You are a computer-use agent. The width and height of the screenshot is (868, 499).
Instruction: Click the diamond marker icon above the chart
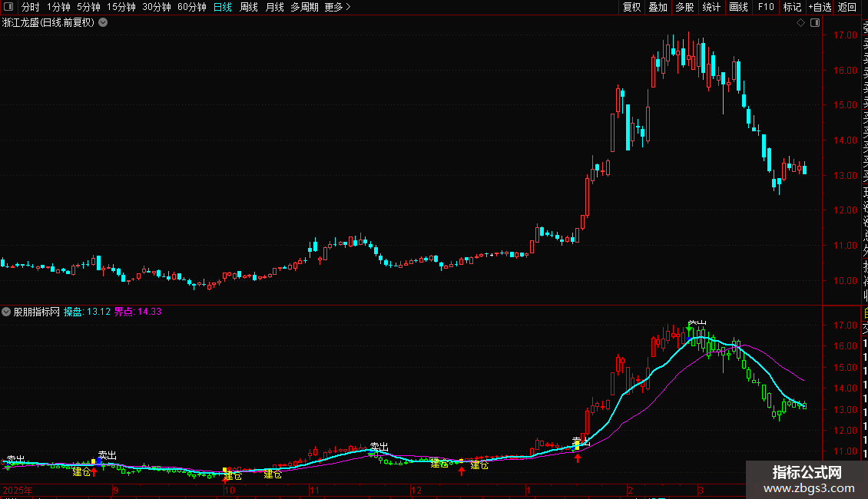point(800,23)
